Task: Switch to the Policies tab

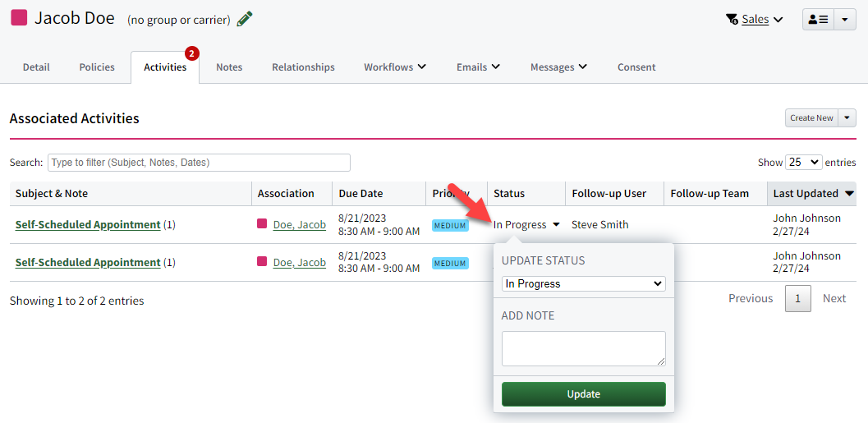Action: 97,67
